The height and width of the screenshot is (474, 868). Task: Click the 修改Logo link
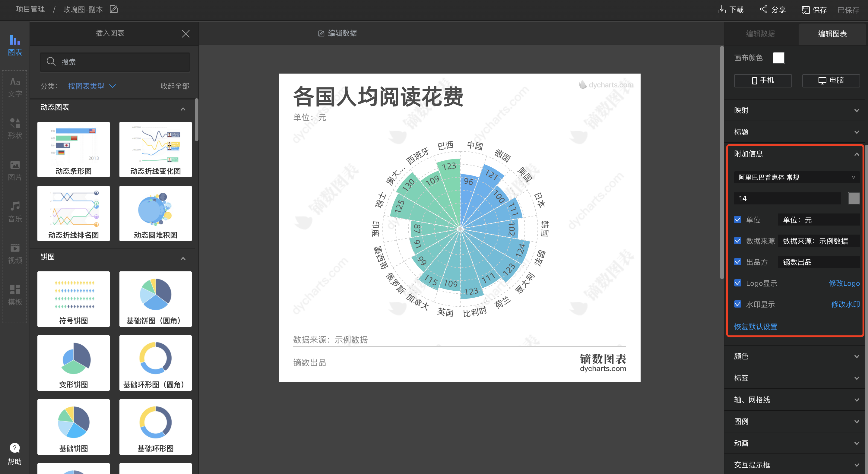(x=844, y=283)
